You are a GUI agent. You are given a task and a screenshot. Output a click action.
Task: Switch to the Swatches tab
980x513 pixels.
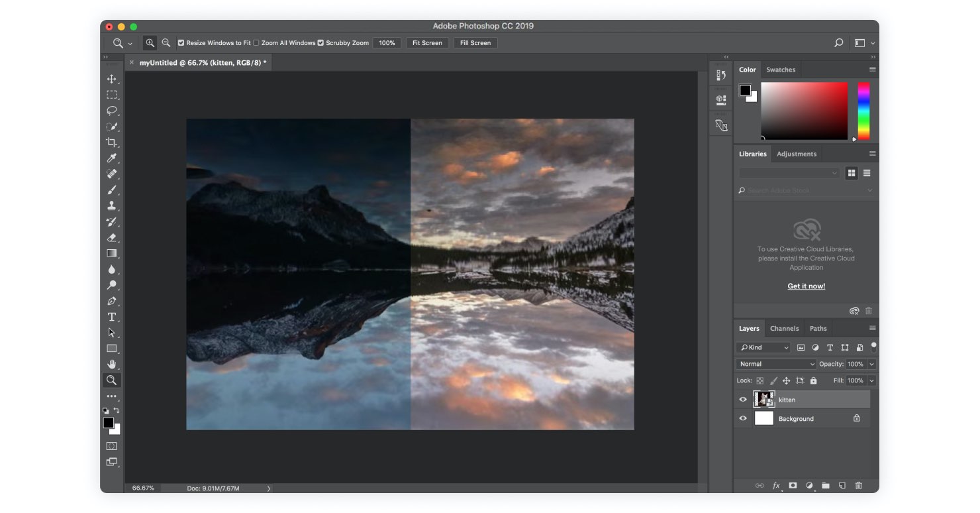pos(781,70)
